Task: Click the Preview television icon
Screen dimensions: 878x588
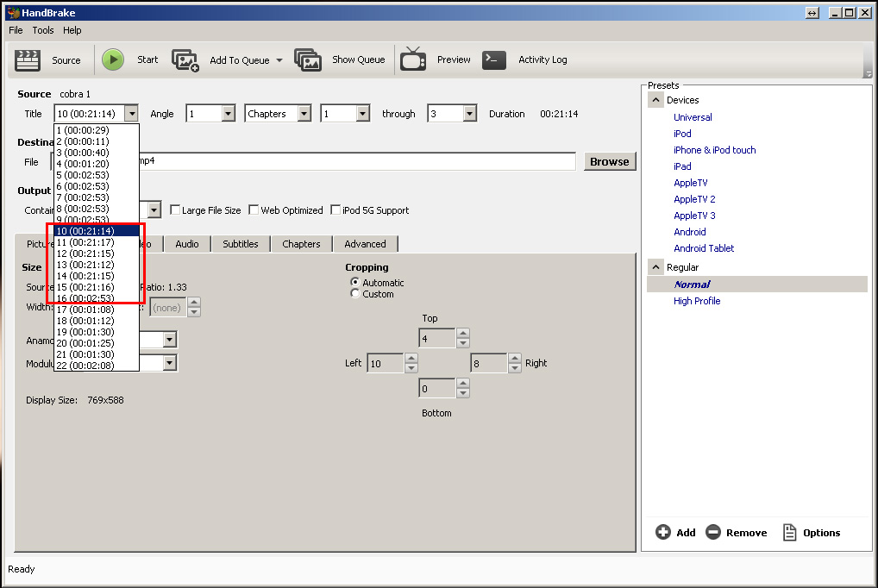Action: pos(413,59)
